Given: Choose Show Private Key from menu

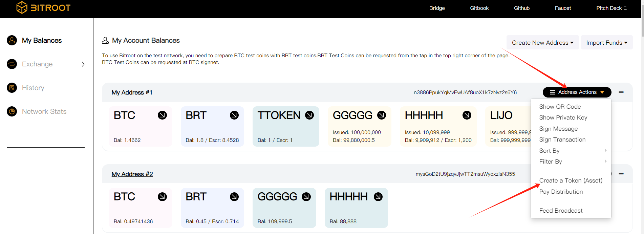Looking at the screenshot, I should pyautogui.click(x=563, y=118).
